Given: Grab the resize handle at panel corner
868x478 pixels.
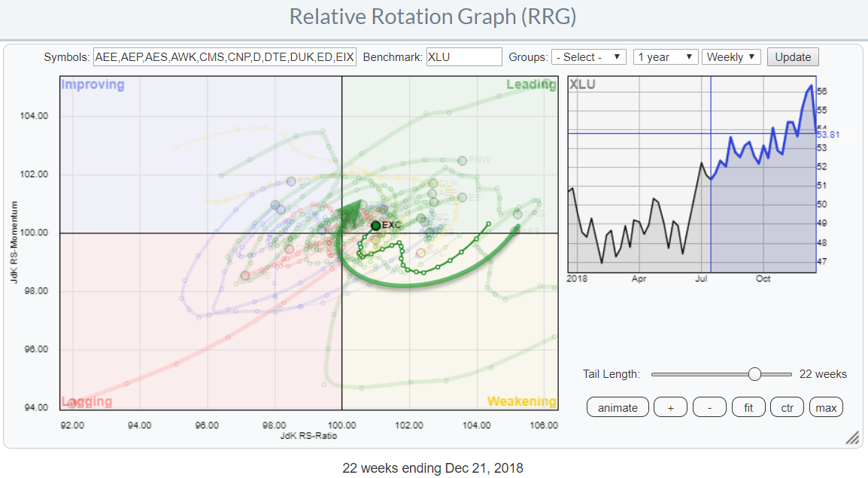Looking at the screenshot, I should (x=851, y=438).
